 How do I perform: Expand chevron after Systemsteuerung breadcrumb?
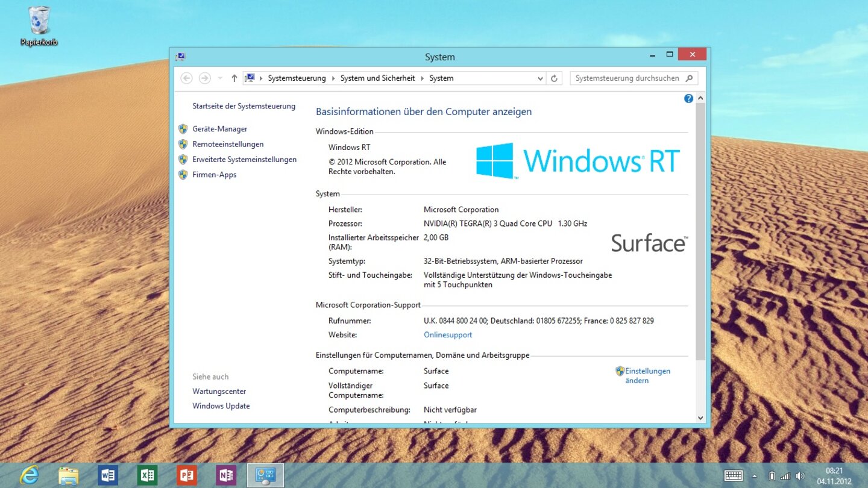pos(333,78)
